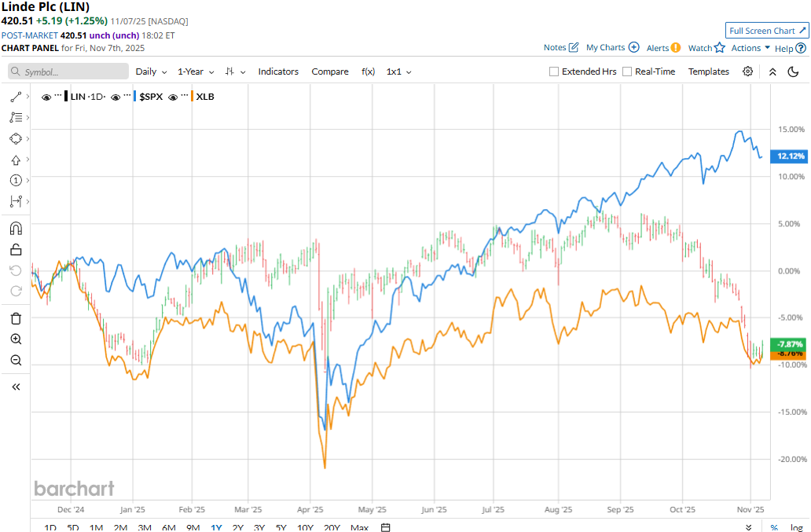The height and width of the screenshot is (532, 811).
Task: Toggle visibility of the LIN series
Action: click(x=46, y=97)
